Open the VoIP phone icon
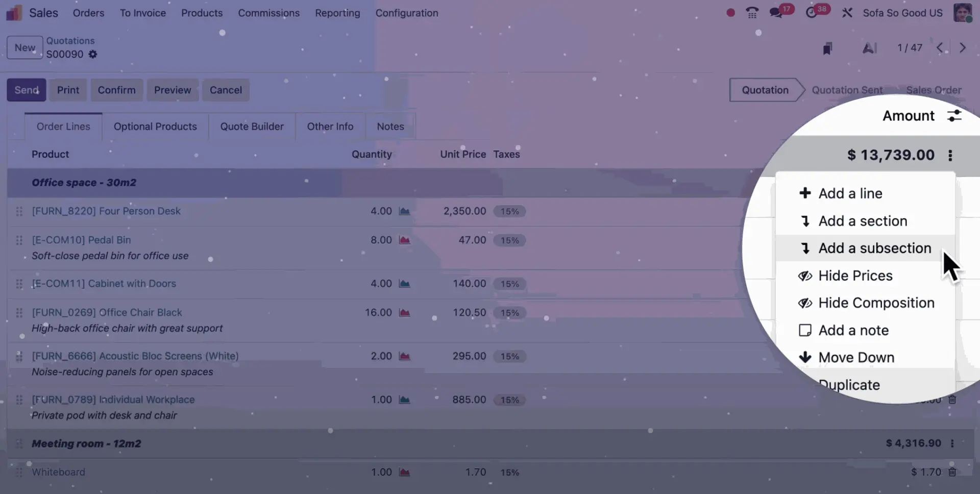This screenshot has height=494, width=980. (752, 13)
